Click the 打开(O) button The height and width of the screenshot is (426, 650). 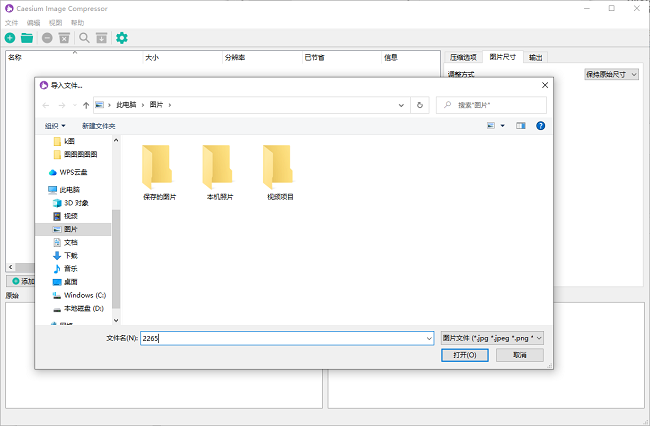465,355
